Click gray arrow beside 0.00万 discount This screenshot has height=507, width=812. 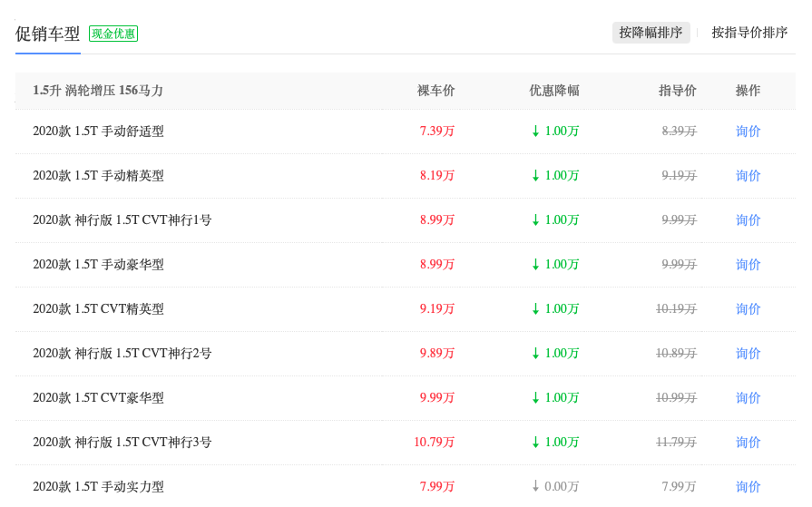click(x=535, y=487)
